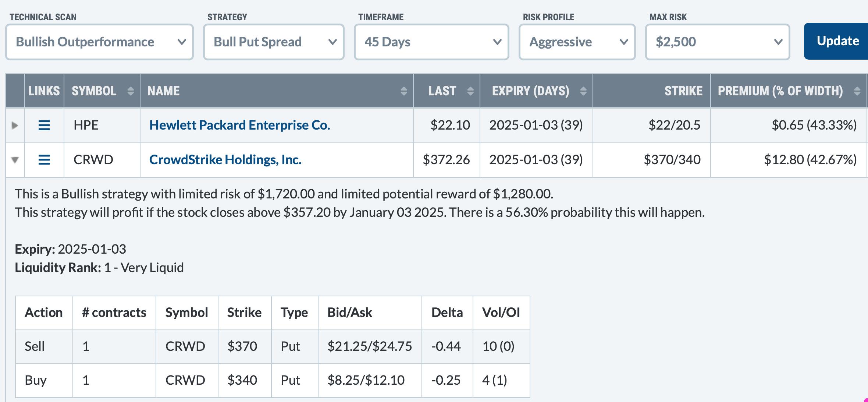Select the $2,500 max risk dropdown
The width and height of the screenshot is (868, 402).
(717, 42)
